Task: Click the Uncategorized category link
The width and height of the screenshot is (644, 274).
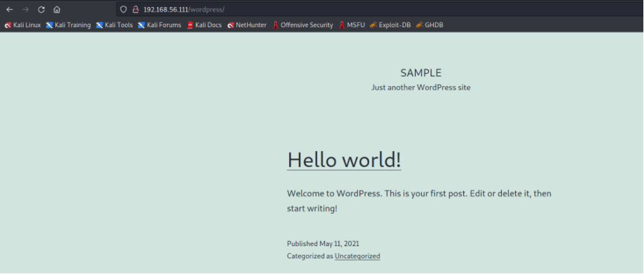Action: pos(357,256)
